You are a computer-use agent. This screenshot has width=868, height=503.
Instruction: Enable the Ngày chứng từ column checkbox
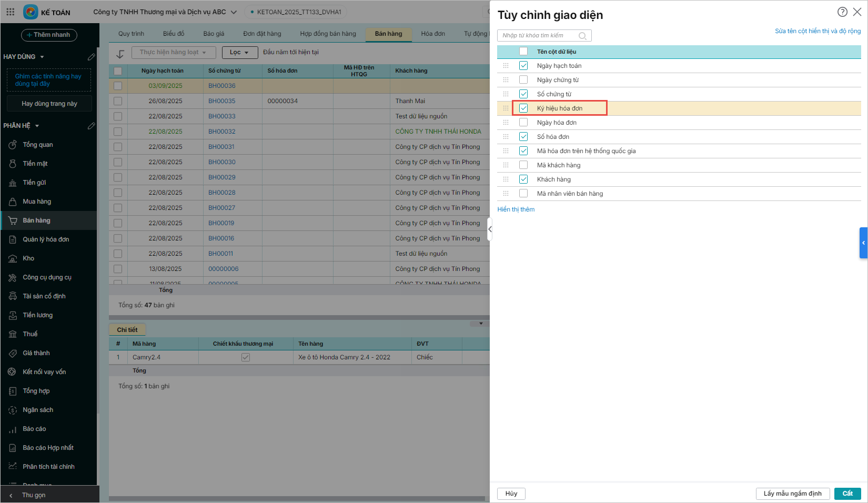click(523, 80)
